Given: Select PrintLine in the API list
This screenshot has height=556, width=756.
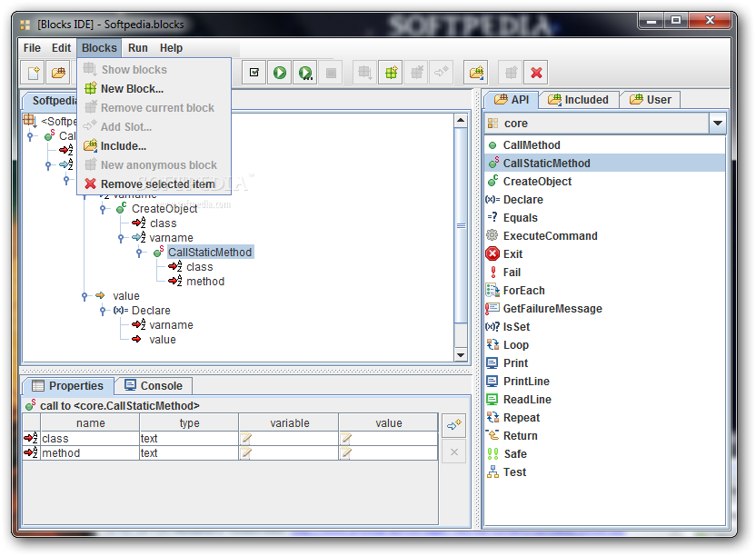Looking at the screenshot, I should 604,382.
